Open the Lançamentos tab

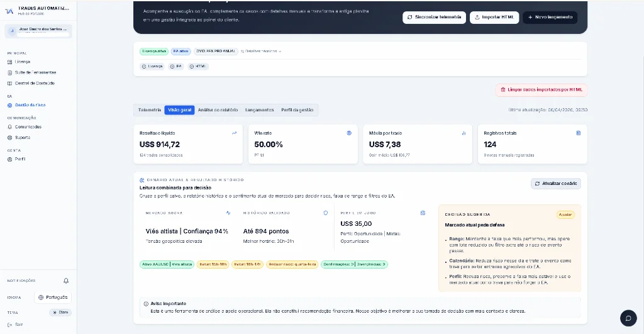tap(259, 110)
